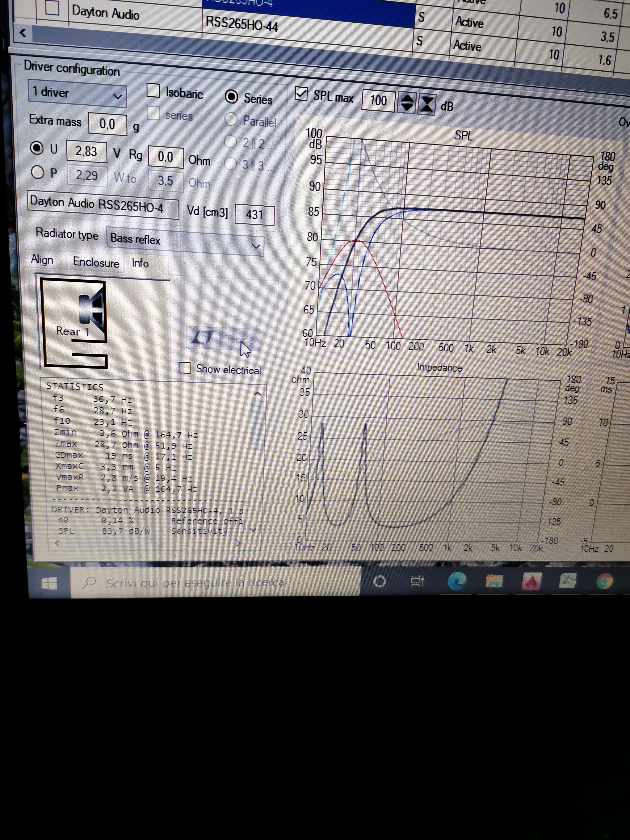The height and width of the screenshot is (840, 630).
Task: Click the GDmax 19 ms statistic line
Action: click(x=123, y=456)
